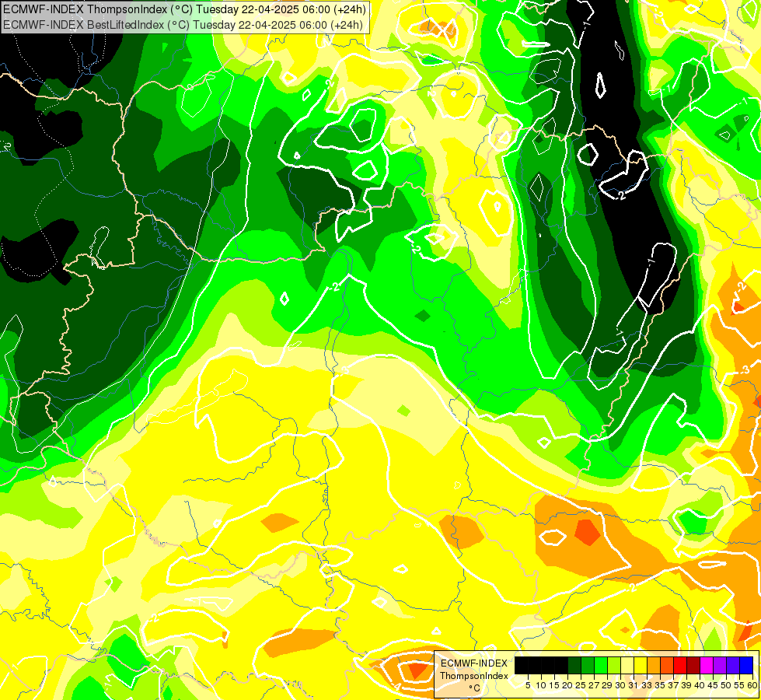Image resolution: width=761 pixels, height=700 pixels.
Task: Click the dark green 20–25 legend swatch
Action: (x=574, y=665)
